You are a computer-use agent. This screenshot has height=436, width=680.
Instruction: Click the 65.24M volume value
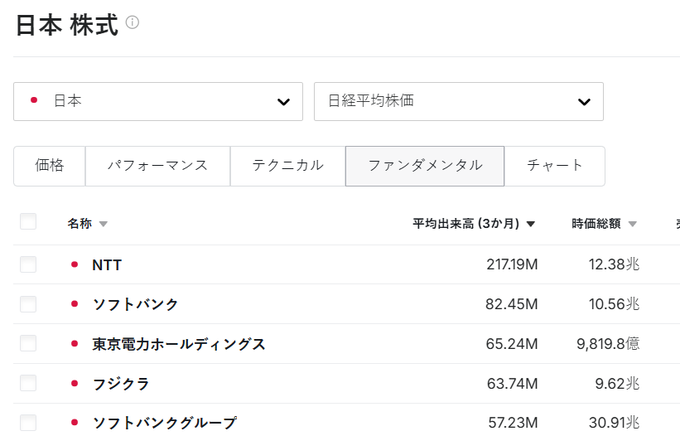512,344
